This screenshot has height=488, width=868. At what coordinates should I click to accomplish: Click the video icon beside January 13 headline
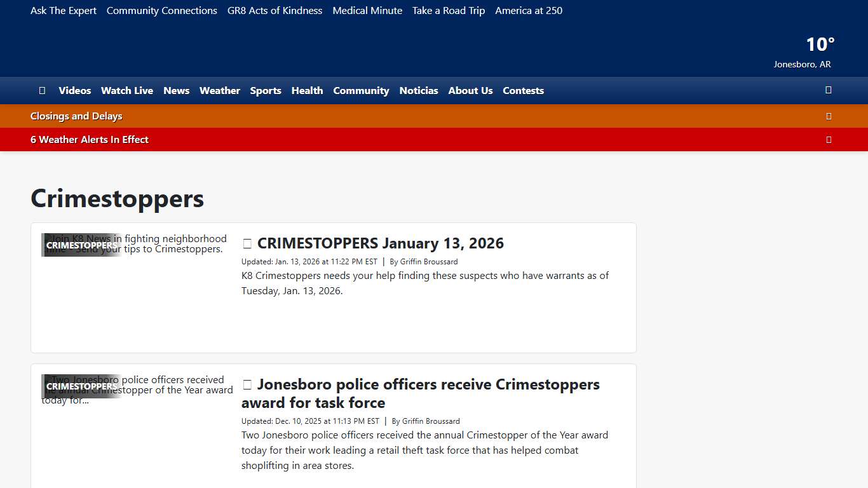pyautogui.click(x=247, y=243)
